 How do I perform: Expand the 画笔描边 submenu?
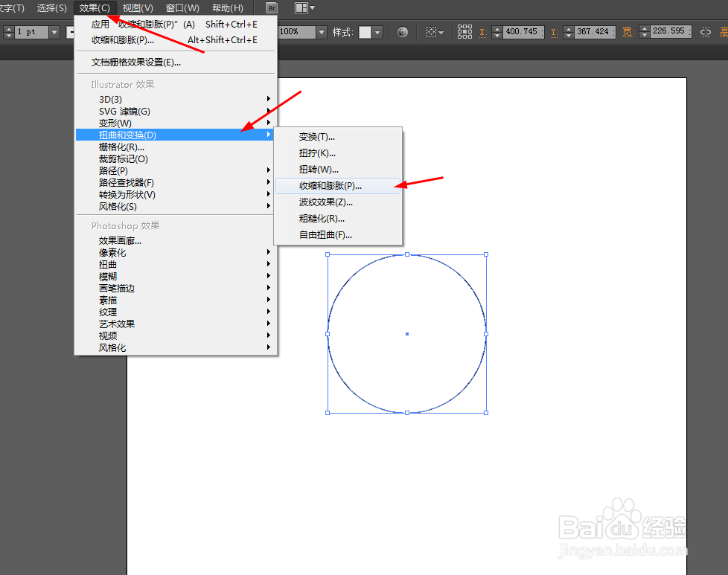point(176,288)
